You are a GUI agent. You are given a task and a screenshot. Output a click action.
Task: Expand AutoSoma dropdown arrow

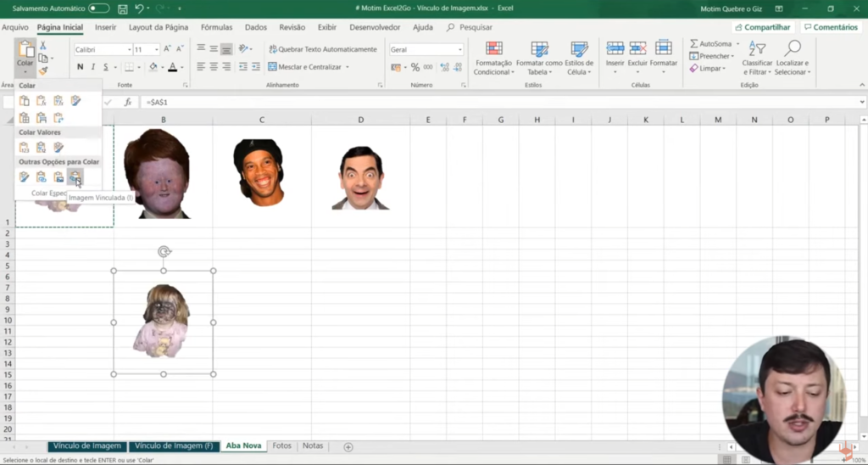737,44
